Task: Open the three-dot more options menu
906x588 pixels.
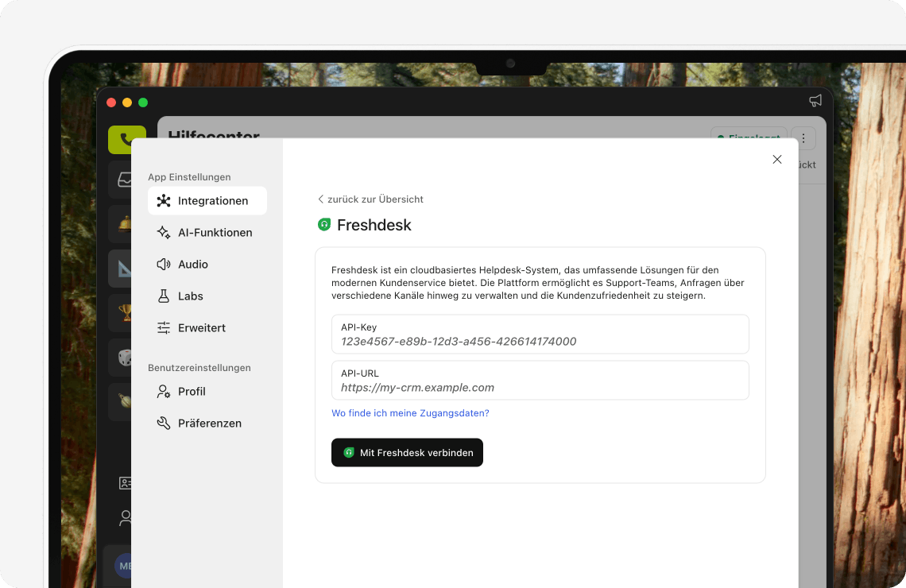Action: pos(803,138)
